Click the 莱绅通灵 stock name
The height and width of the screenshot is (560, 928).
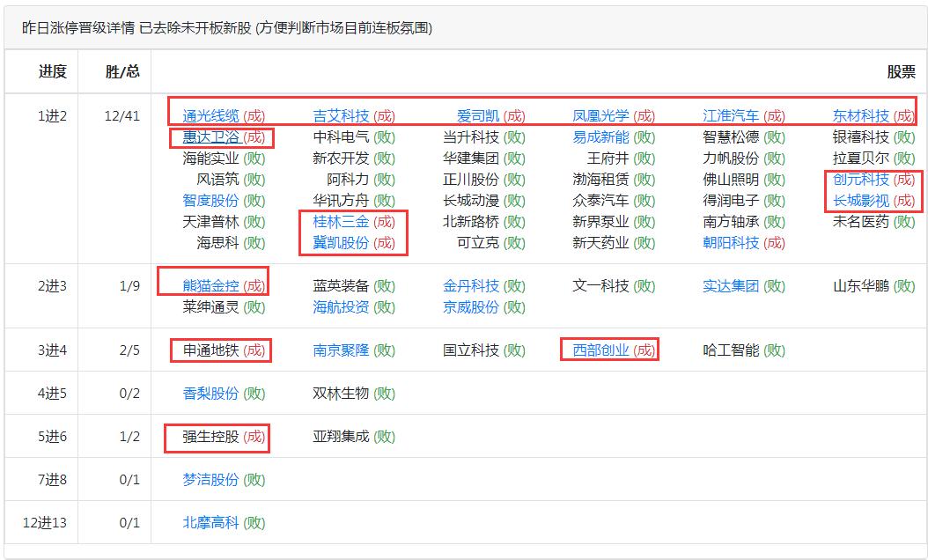[210, 307]
